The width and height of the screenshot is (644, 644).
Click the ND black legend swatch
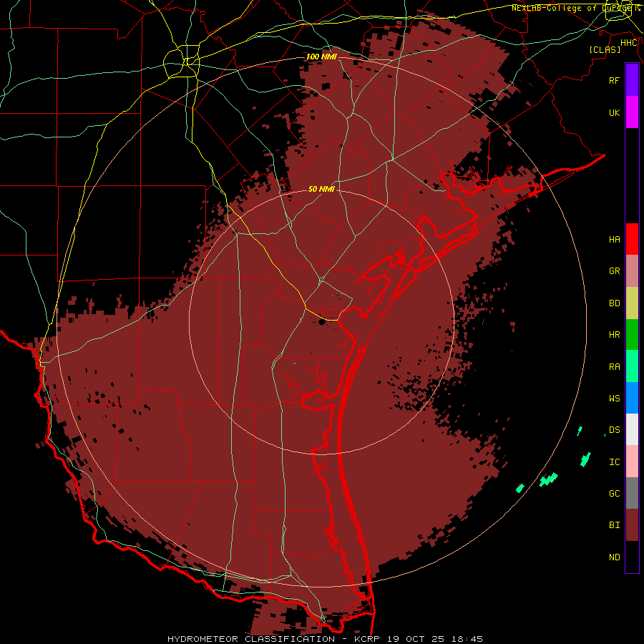point(632,557)
